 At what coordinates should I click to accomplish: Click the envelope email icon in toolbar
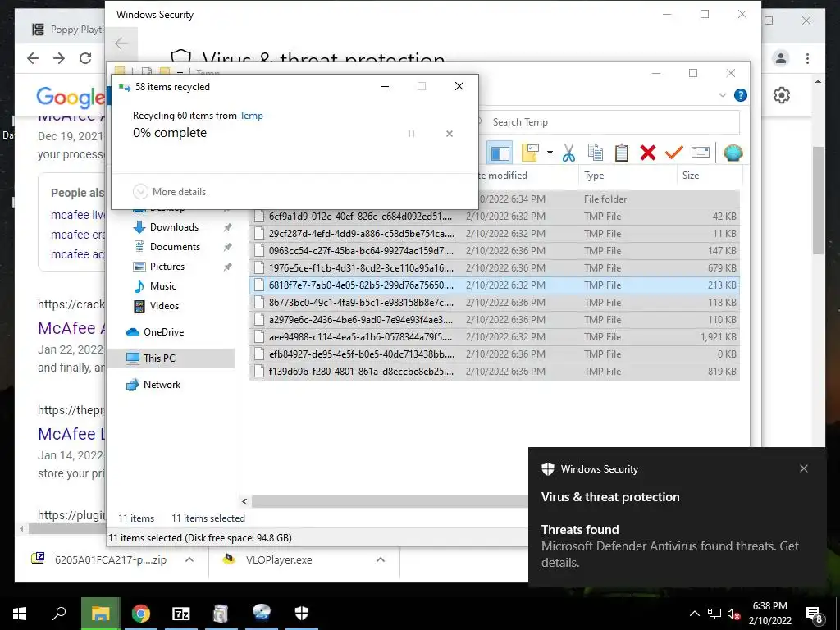[701, 153]
